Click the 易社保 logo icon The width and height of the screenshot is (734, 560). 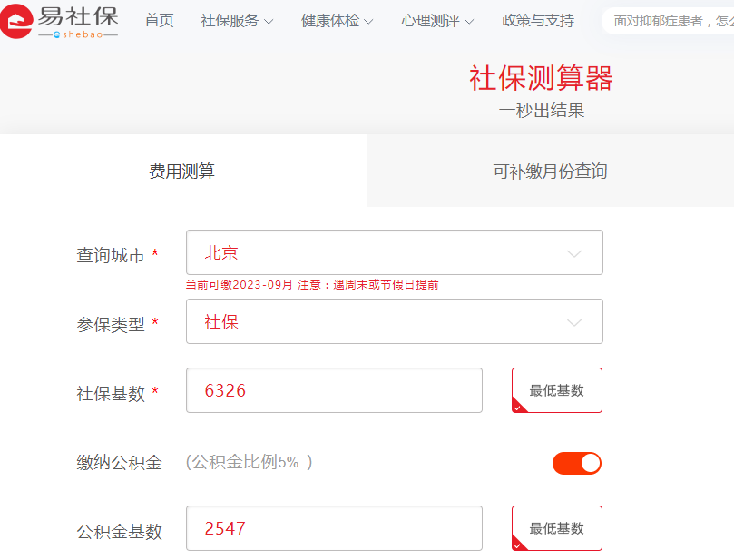[18, 21]
